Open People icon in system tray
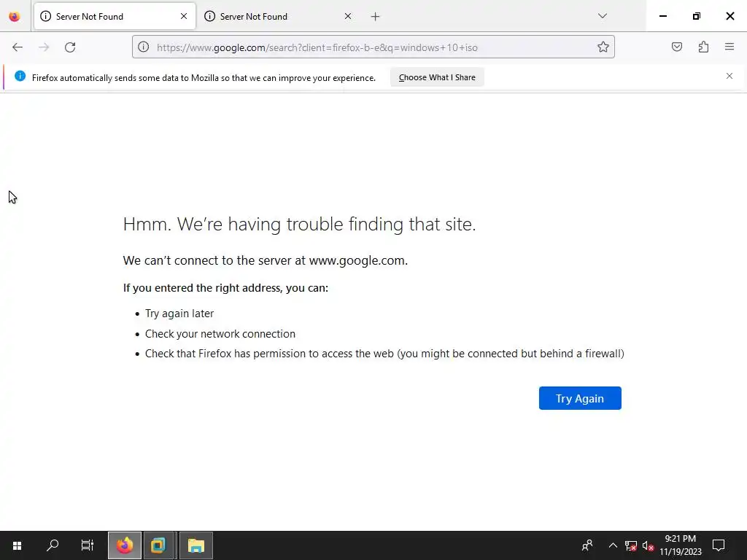This screenshot has height=560, width=747. point(587,545)
